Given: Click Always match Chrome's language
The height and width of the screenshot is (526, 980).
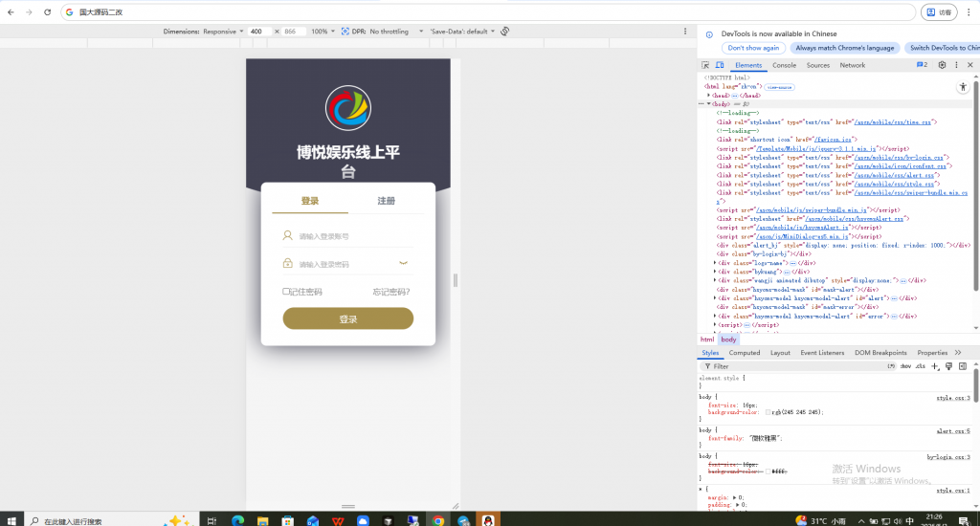Looking at the screenshot, I should click(x=844, y=48).
